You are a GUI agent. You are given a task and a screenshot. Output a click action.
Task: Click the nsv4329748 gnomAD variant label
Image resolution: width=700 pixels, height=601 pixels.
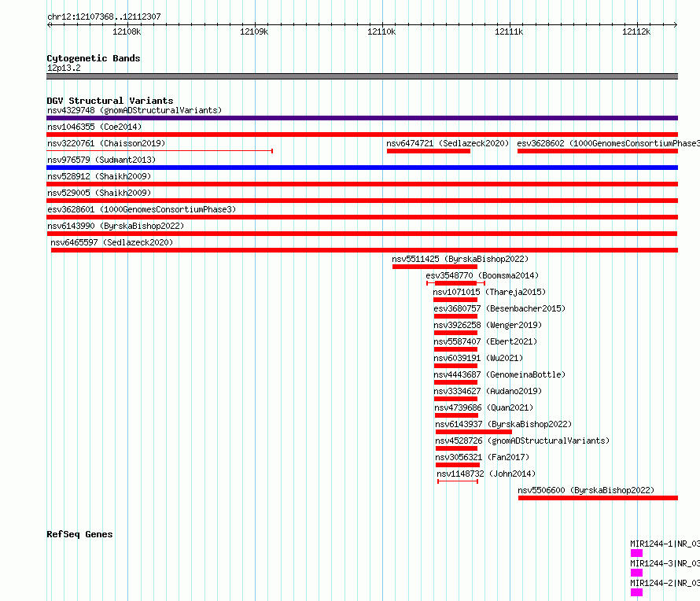(134, 110)
